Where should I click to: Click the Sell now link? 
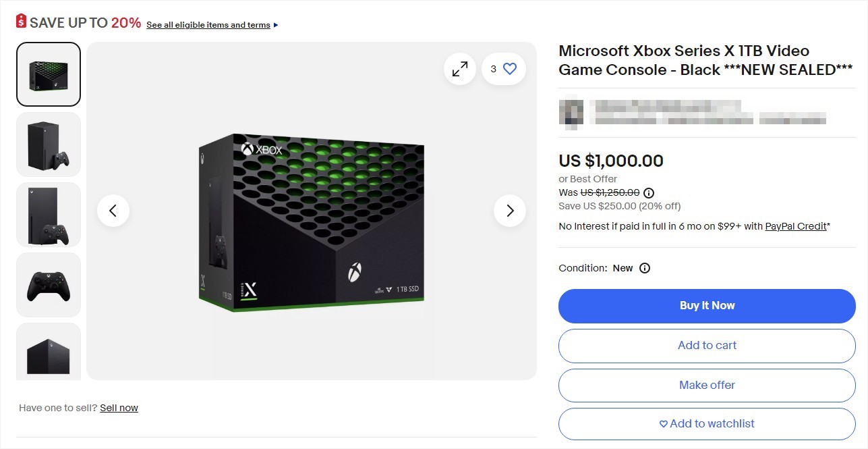pos(119,407)
